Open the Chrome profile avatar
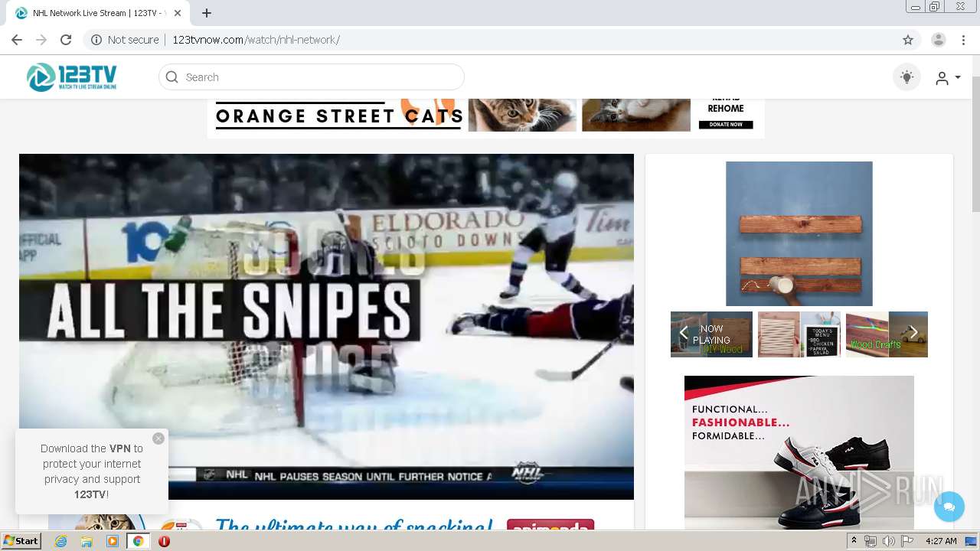The height and width of the screenshot is (551, 980). (939, 40)
